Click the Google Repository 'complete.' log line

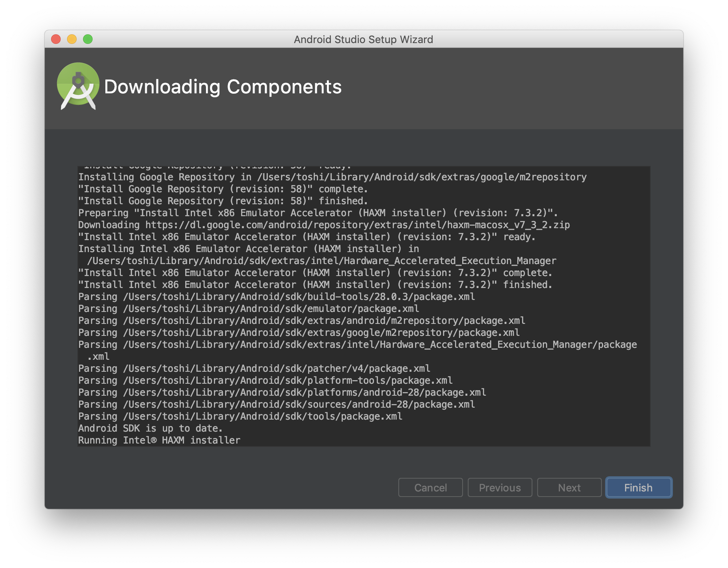click(223, 189)
